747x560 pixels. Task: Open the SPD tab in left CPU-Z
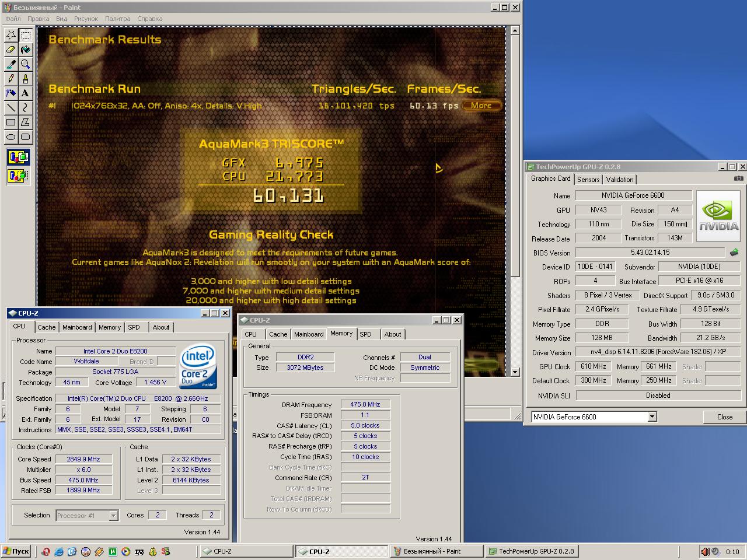(134, 327)
